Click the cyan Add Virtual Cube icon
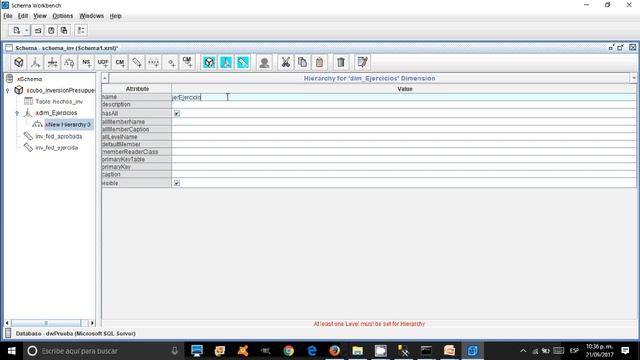This screenshot has width=640, height=360. pyautogui.click(x=209, y=62)
